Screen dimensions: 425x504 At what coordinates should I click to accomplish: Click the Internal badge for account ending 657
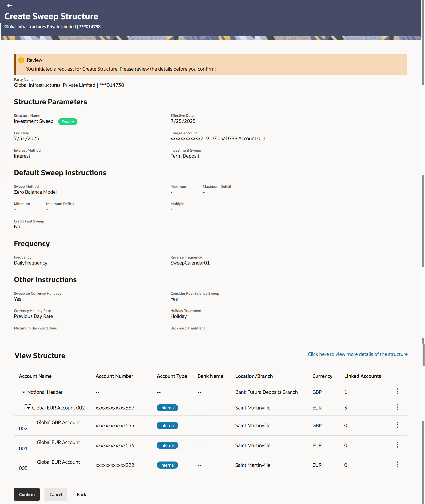(167, 408)
